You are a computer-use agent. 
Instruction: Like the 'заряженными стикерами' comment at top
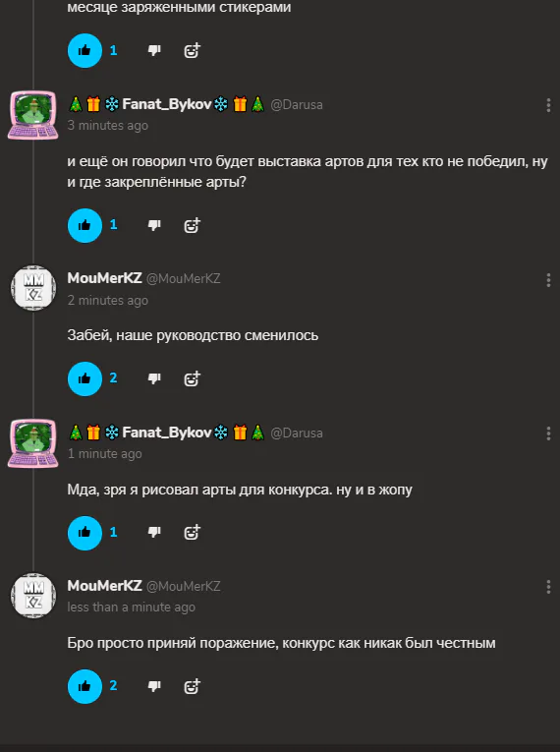coord(84,50)
